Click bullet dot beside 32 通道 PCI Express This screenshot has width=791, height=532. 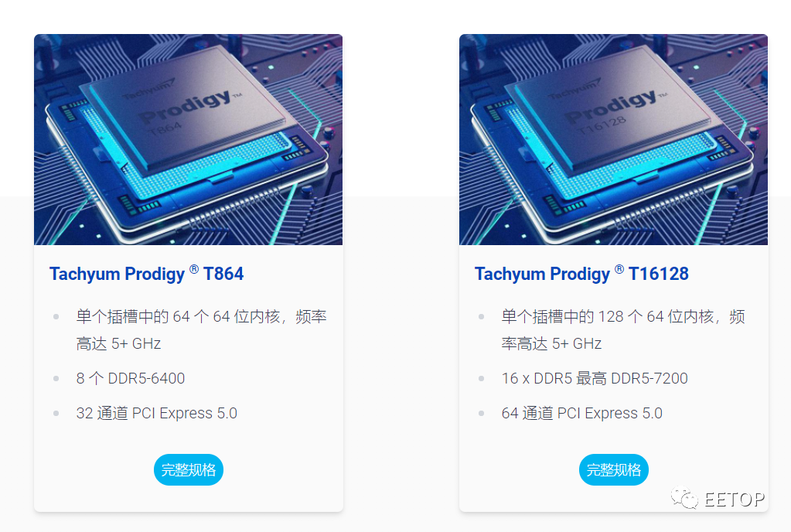point(56,413)
